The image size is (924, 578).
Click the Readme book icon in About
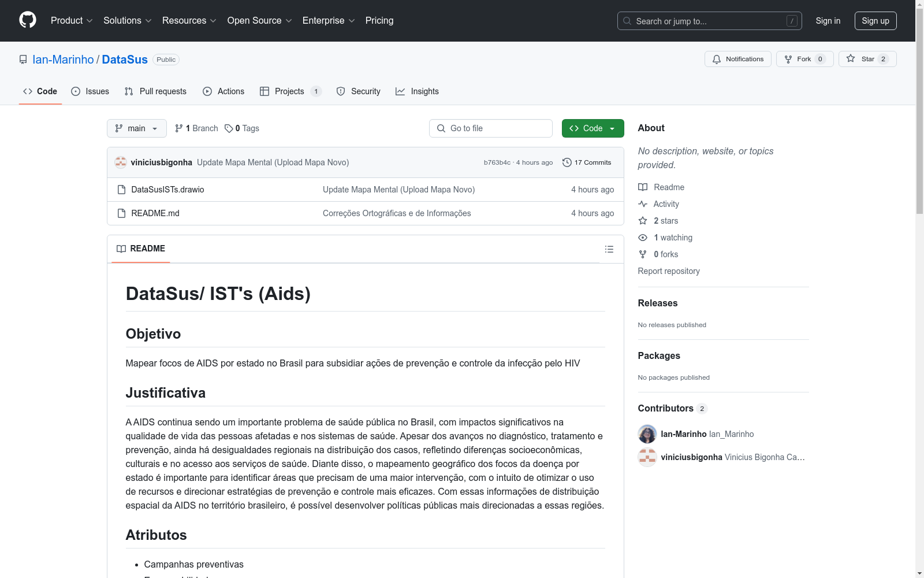[x=643, y=187]
